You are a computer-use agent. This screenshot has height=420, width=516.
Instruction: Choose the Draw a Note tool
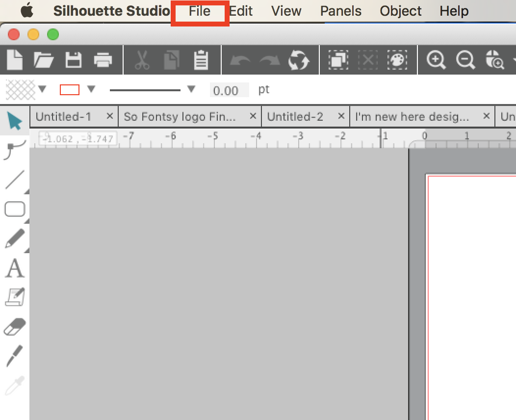[x=15, y=297]
